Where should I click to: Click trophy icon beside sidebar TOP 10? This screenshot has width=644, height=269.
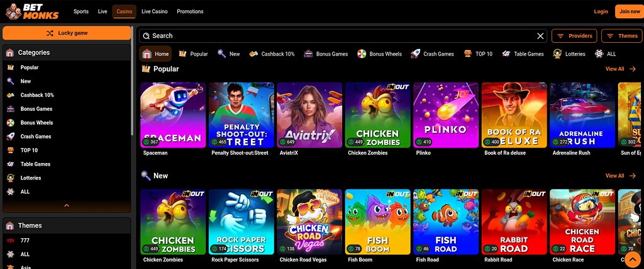(11, 150)
